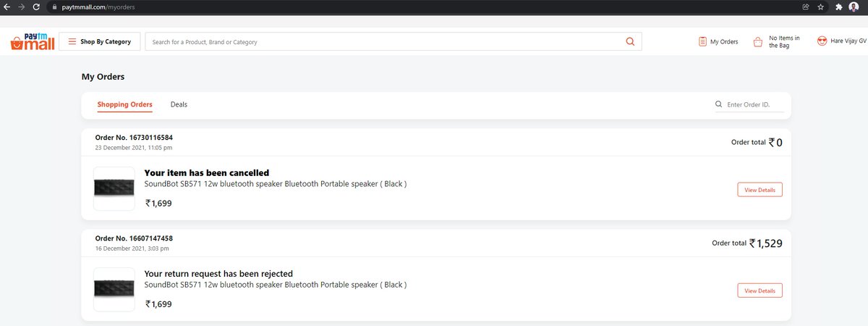Screen dimensions: 868x326
Task: View Details of the cancelled order
Action: (x=759, y=190)
